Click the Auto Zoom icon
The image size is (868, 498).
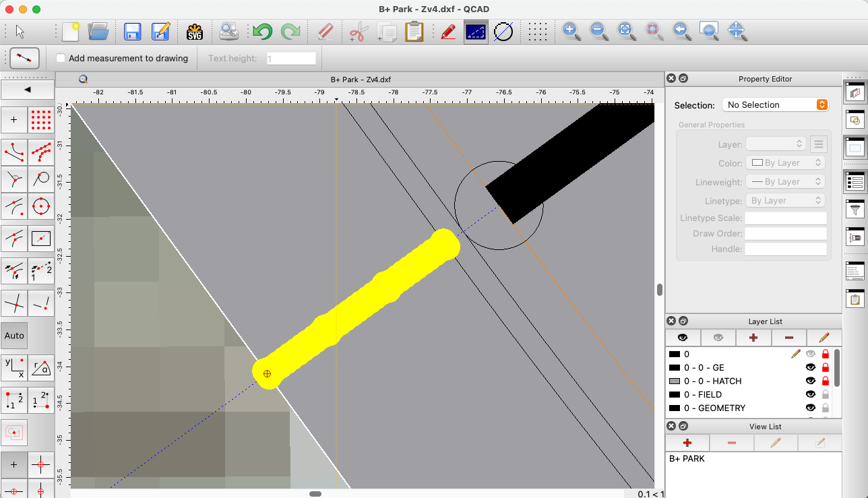coord(627,32)
